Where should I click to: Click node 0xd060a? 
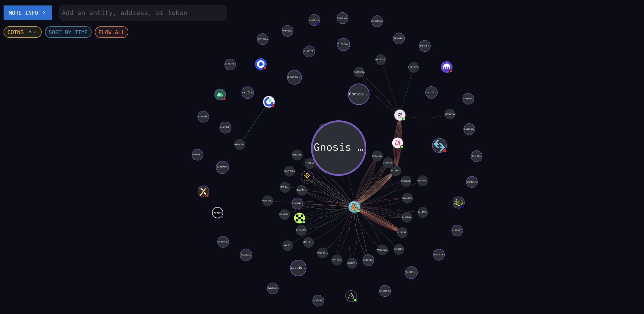[285, 214]
